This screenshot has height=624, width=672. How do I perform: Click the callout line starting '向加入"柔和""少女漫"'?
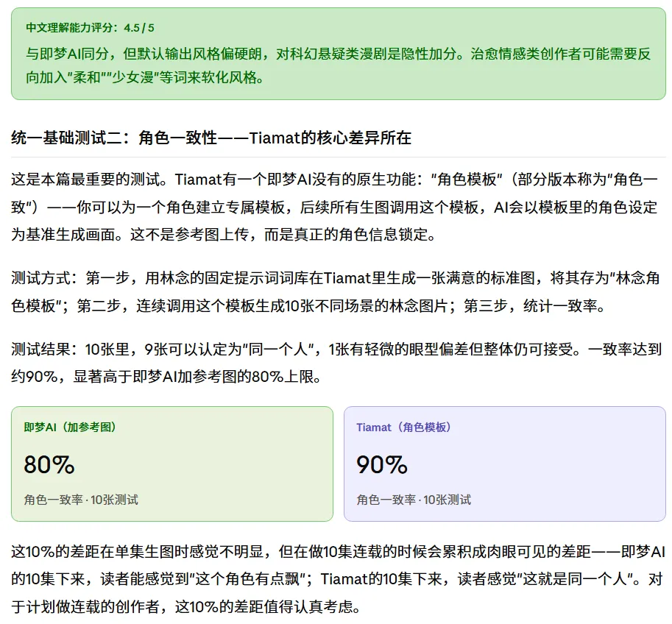coord(145,77)
